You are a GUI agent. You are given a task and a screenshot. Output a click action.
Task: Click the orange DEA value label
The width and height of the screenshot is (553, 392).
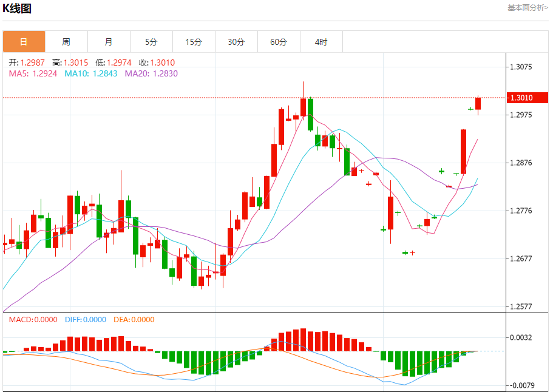(x=134, y=320)
